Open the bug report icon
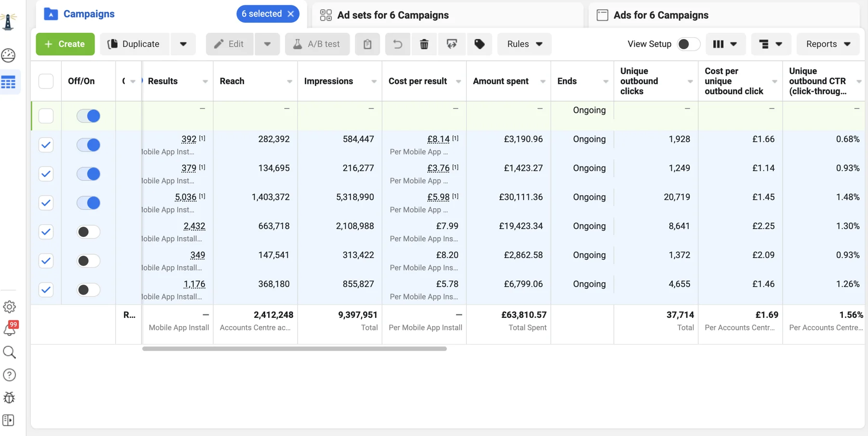This screenshot has width=868, height=436. pos(9,397)
